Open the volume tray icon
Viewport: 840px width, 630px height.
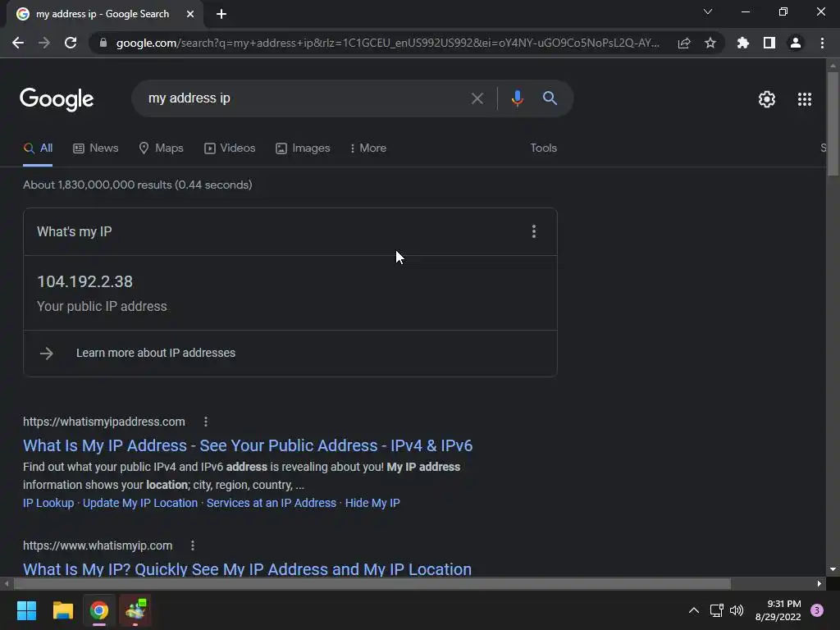pyautogui.click(x=737, y=610)
